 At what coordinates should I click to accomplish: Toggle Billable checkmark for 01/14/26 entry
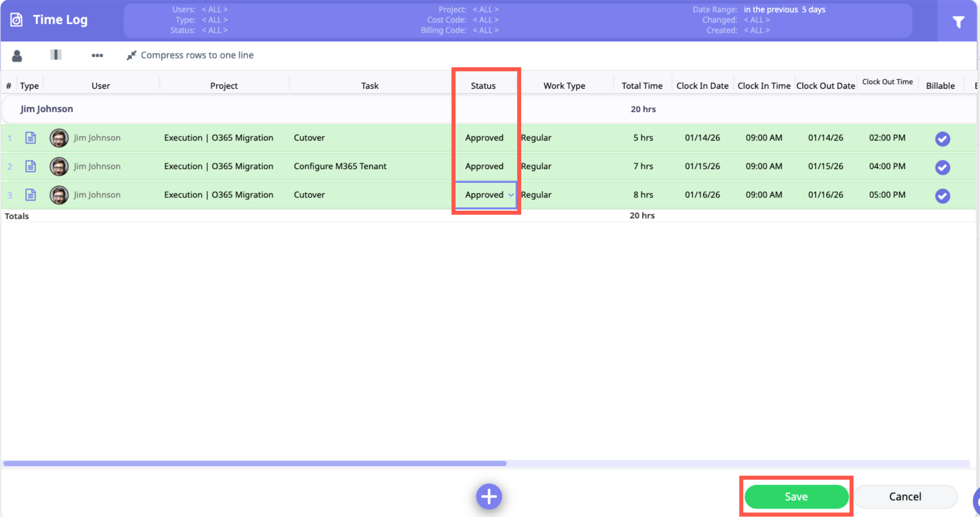[942, 139]
